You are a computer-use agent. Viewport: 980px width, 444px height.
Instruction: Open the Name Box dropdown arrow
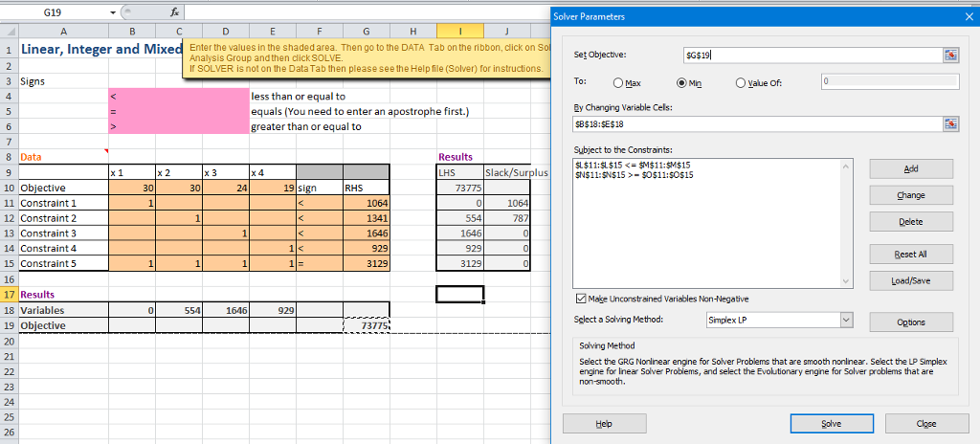point(113,11)
